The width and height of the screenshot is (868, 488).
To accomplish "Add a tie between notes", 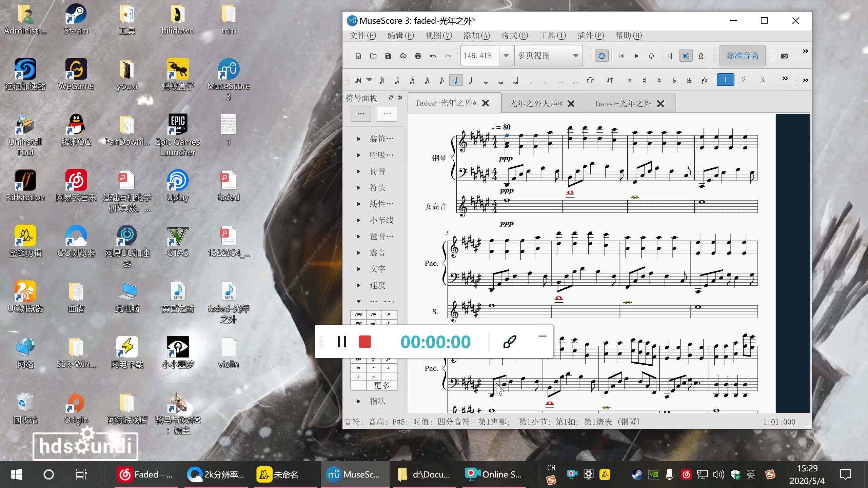I will pyautogui.click(x=590, y=80).
